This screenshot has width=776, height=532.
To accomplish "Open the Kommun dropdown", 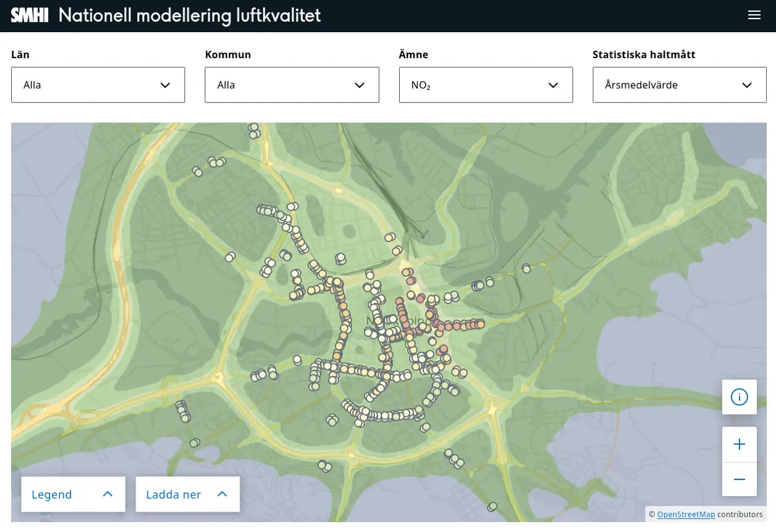I will point(292,85).
